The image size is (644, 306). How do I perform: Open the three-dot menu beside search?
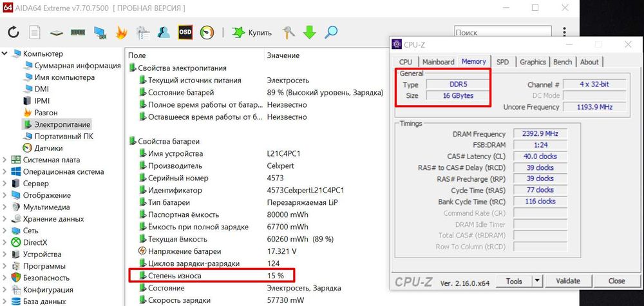point(565,32)
